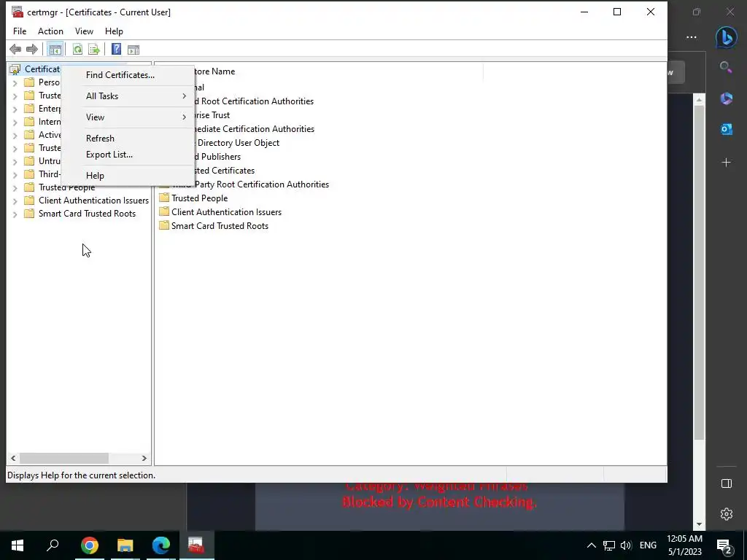Screen dimensions: 747x560
Task: Select Intermediate Certification Authorities list entry
Action: click(x=255, y=129)
